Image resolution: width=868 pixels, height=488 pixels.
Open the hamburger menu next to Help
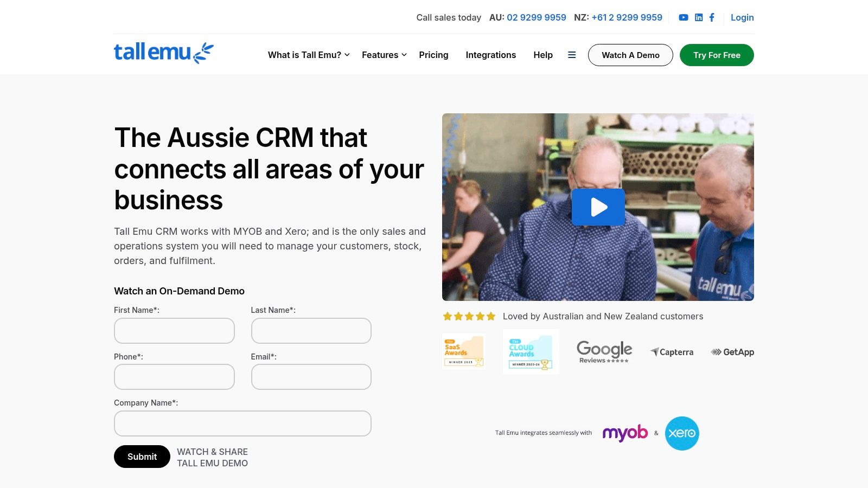pyautogui.click(x=572, y=55)
